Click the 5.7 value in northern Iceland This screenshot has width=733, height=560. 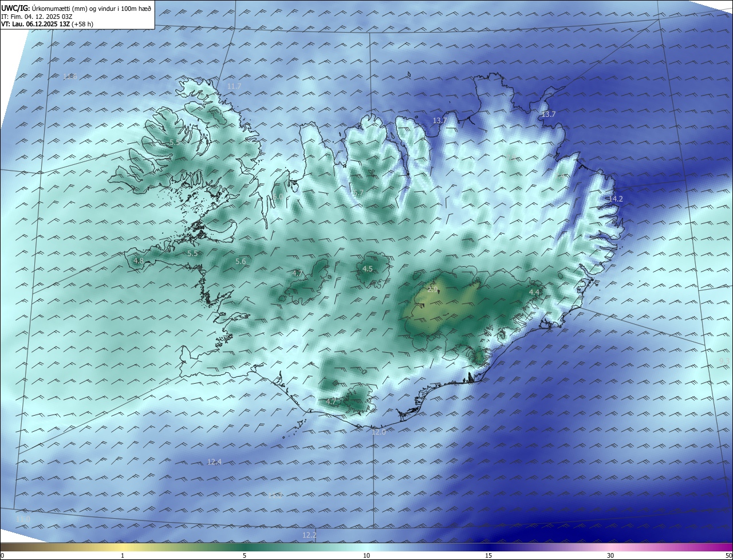[x=358, y=194]
